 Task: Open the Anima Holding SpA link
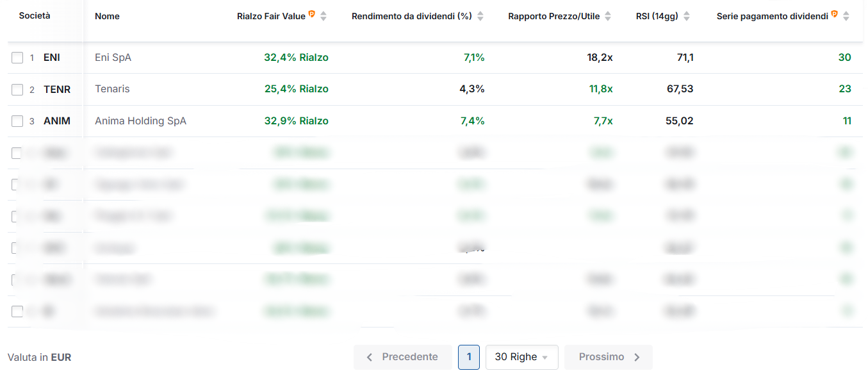[x=140, y=121]
